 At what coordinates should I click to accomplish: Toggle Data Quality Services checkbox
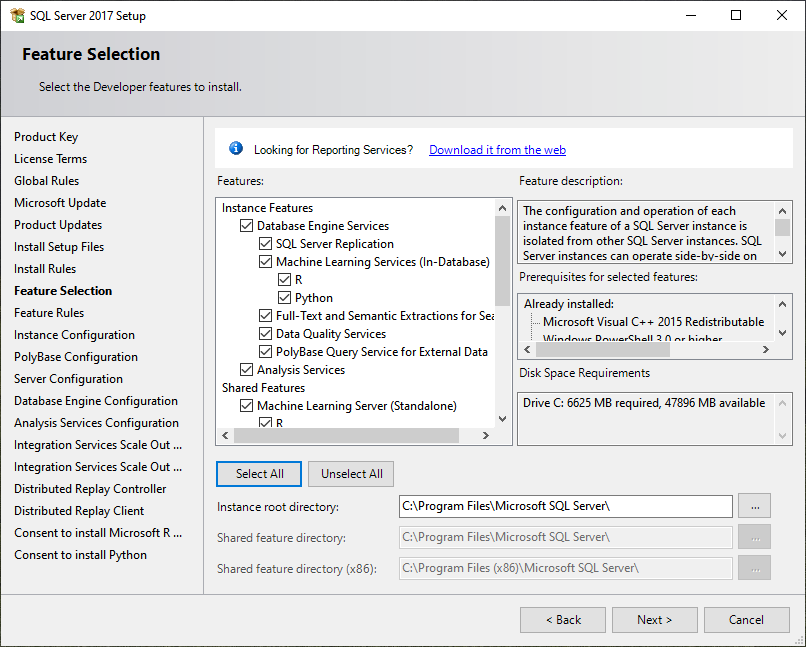(x=266, y=334)
